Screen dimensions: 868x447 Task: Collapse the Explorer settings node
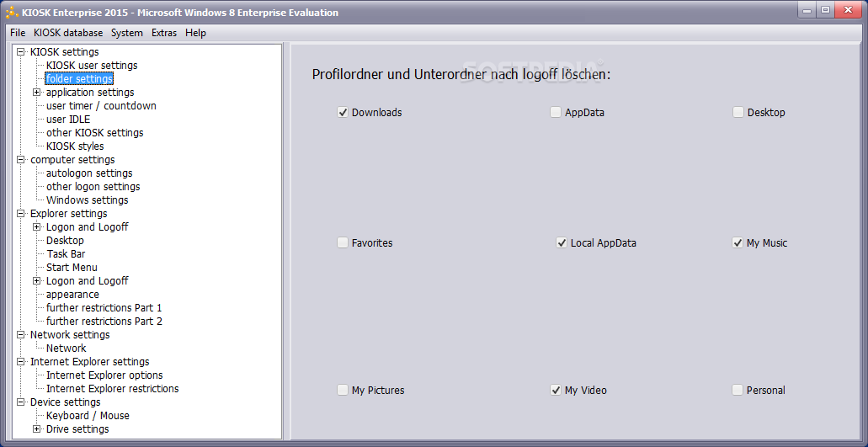pos(21,214)
